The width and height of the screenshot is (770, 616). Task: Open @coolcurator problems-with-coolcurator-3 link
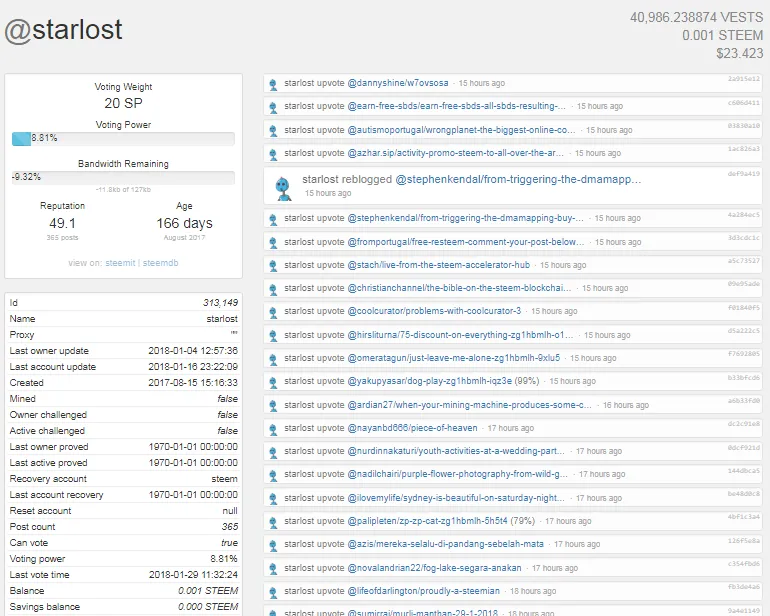coord(434,311)
